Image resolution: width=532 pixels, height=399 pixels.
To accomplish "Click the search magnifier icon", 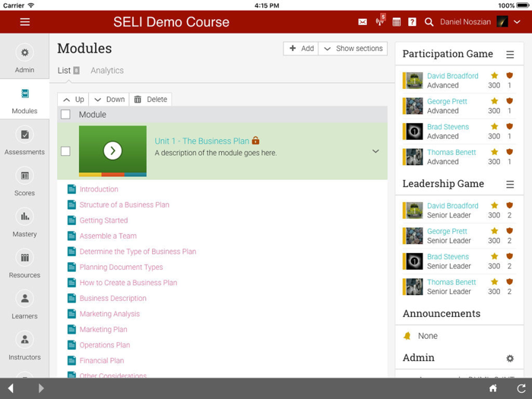I will 429,22.
